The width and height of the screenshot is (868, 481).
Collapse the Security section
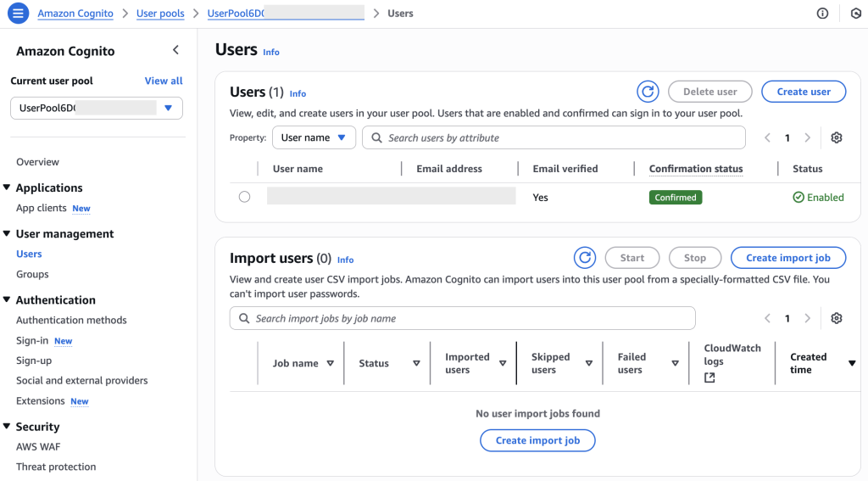pos(7,426)
